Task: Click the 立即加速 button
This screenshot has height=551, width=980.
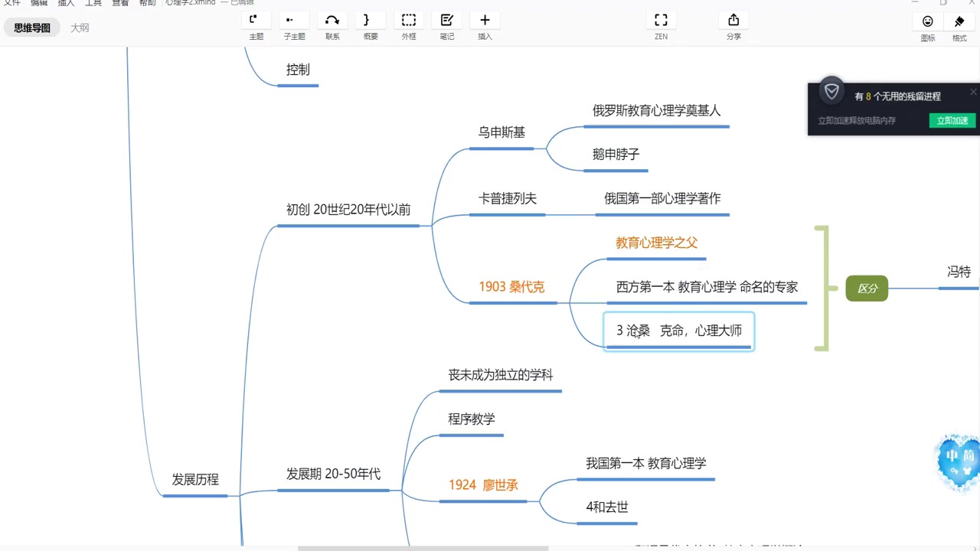Action: coord(952,120)
